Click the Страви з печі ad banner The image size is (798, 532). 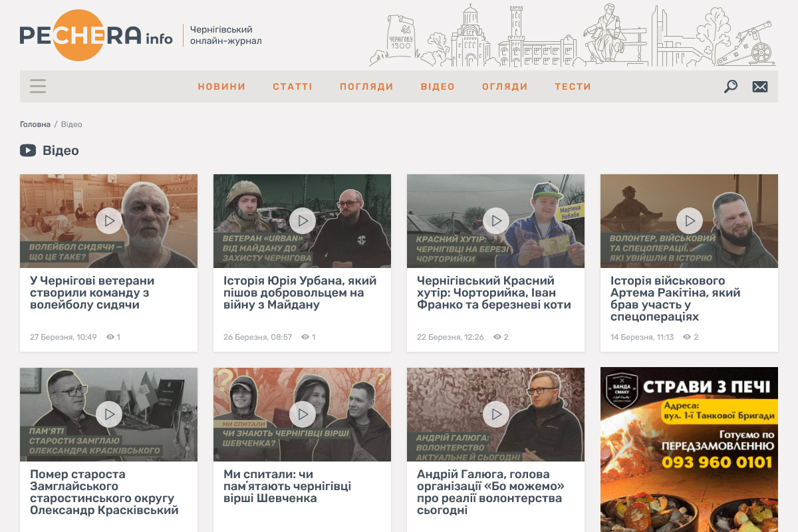(x=689, y=450)
